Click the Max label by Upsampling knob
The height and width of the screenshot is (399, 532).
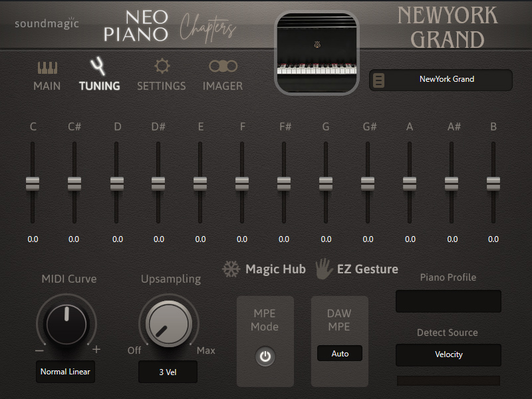point(206,350)
